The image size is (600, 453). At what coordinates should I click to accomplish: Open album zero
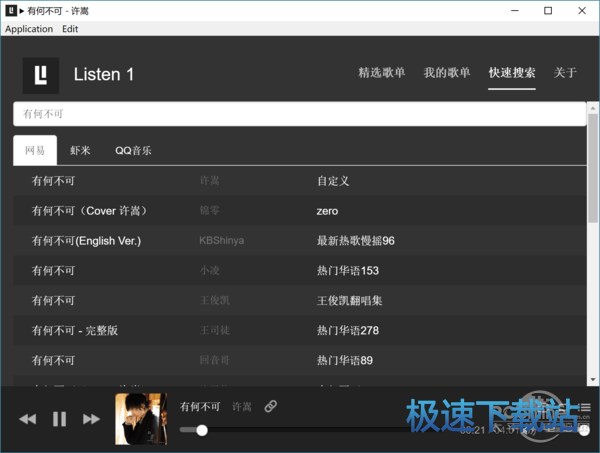point(327,211)
